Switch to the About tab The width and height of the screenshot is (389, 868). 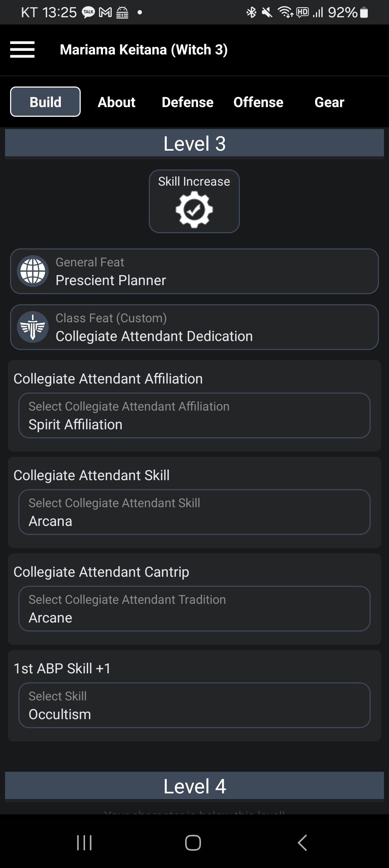pos(116,102)
